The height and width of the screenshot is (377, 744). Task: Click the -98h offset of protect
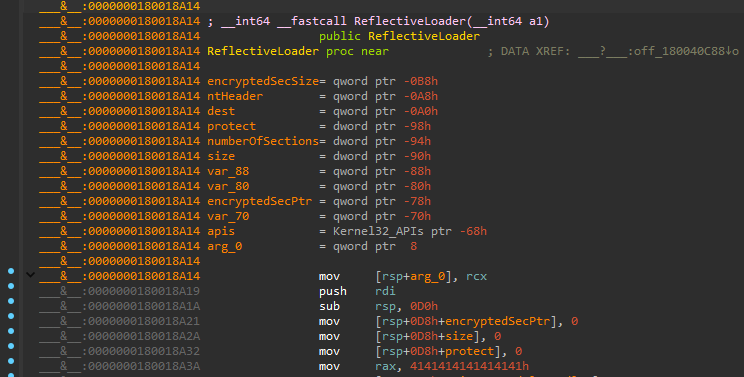(418, 126)
